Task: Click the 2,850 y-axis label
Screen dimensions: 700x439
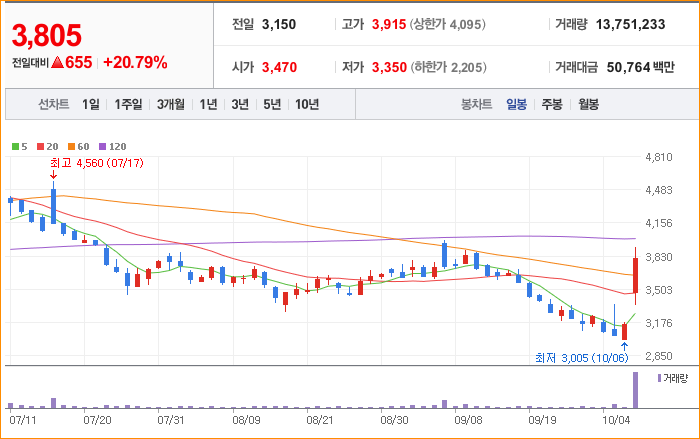Action: point(658,356)
